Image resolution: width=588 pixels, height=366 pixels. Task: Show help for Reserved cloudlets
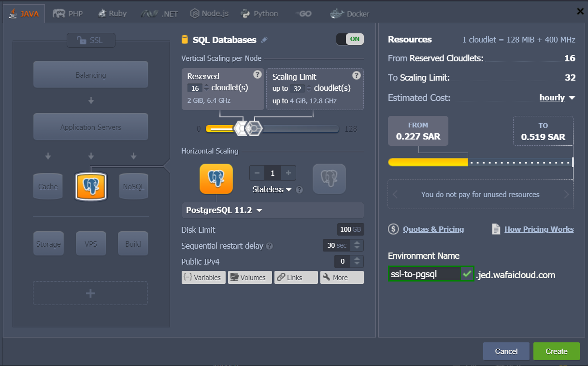pos(258,74)
